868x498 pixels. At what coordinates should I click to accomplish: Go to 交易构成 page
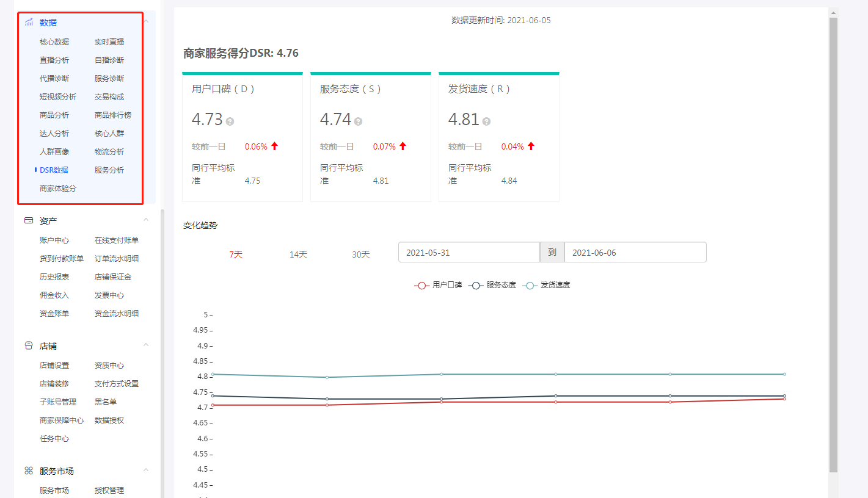(109, 97)
